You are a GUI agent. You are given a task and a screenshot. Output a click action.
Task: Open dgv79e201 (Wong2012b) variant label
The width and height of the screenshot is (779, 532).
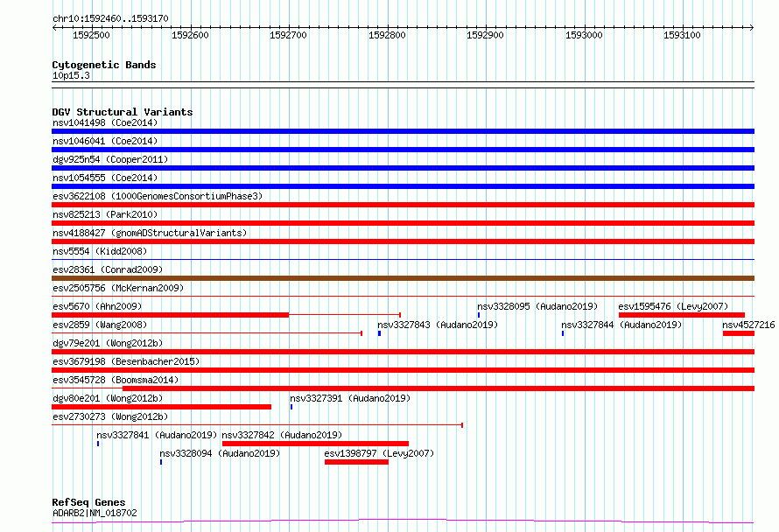click(x=108, y=343)
